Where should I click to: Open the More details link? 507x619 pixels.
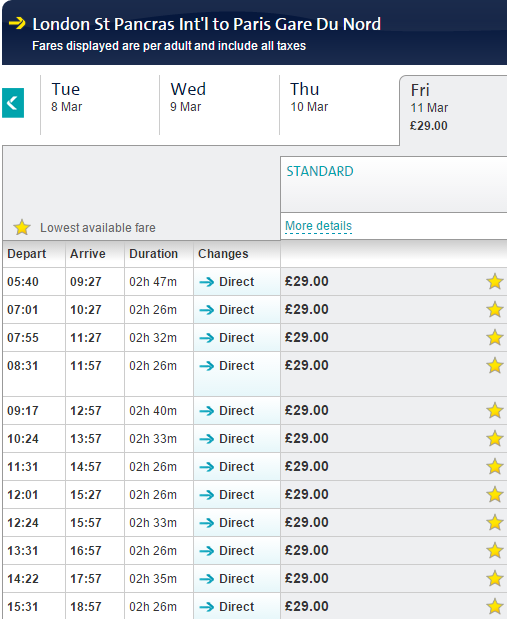(318, 226)
